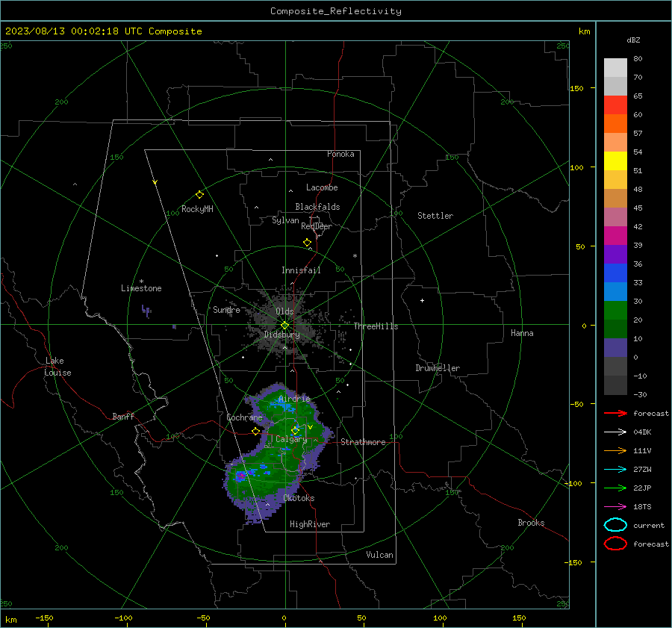Click the 18TS legend label

click(x=642, y=507)
